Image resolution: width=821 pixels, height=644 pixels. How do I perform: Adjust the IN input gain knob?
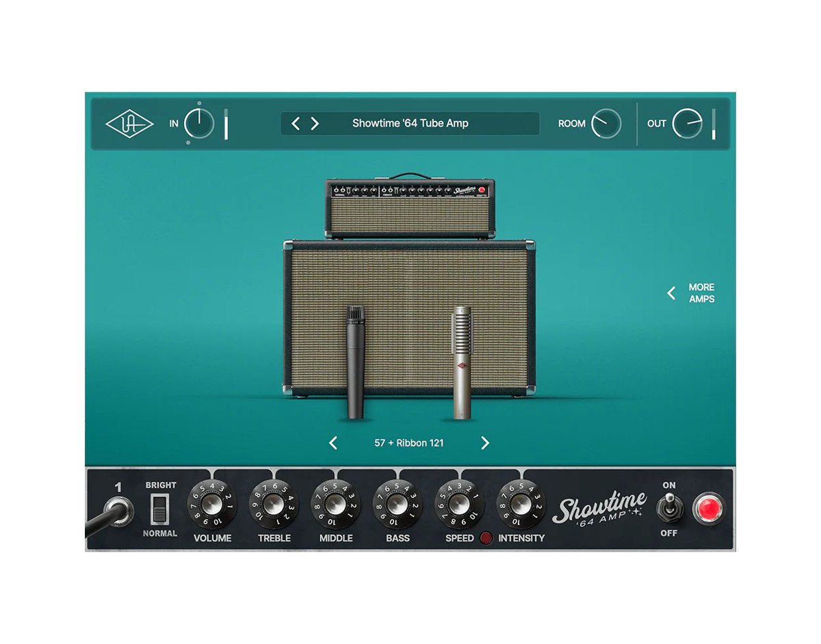pyautogui.click(x=199, y=124)
